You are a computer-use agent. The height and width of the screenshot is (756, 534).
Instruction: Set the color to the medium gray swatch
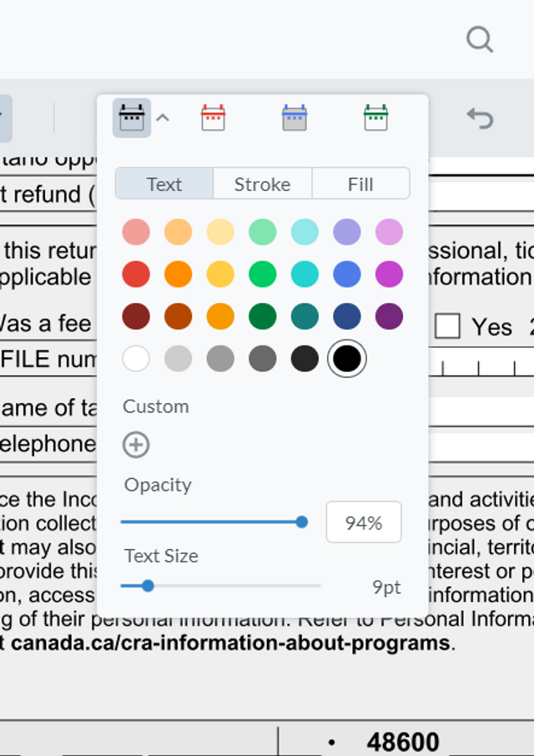[220, 359]
